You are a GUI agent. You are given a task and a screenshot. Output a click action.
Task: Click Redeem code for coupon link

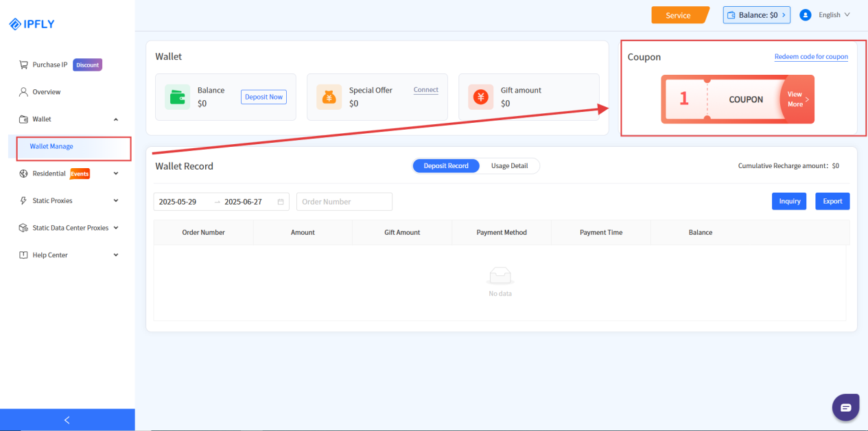pos(811,56)
